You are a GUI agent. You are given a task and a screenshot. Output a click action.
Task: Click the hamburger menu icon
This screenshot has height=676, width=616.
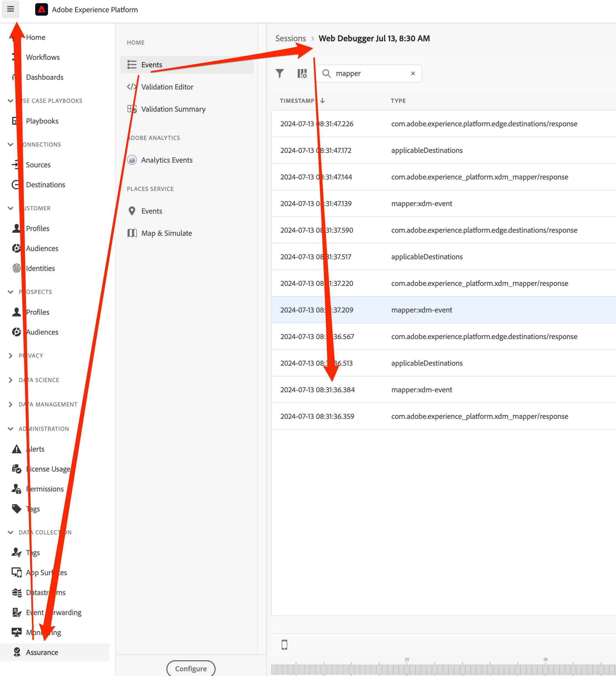pyautogui.click(x=11, y=9)
